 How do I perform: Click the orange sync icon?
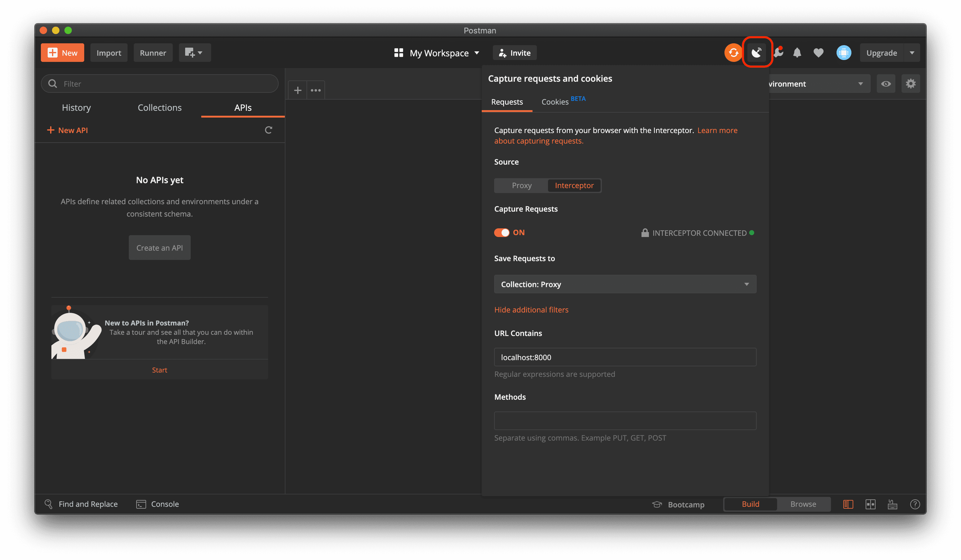(x=733, y=53)
